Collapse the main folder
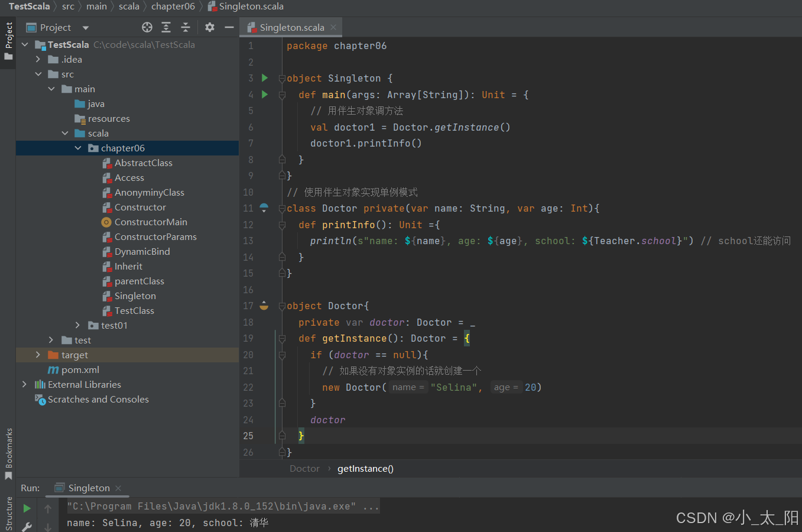 pos(51,89)
